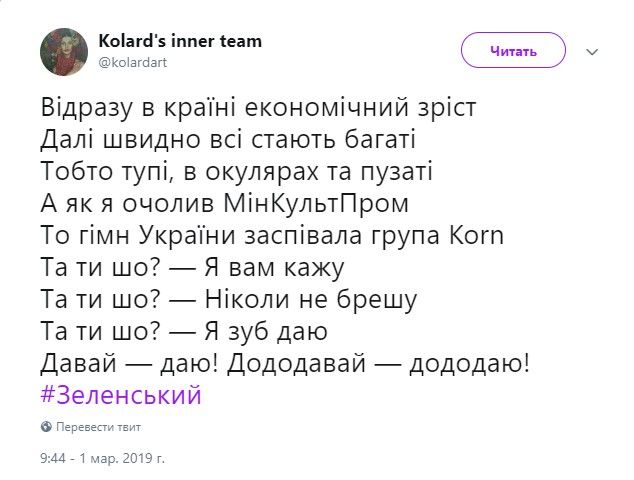
Task: Click the line starting with То гімн України
Action: coord(272,235)
